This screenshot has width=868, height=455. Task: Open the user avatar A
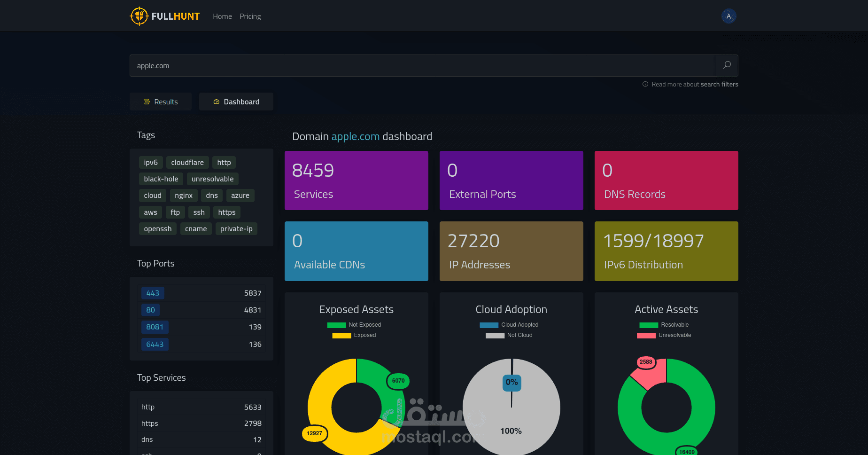728,16
